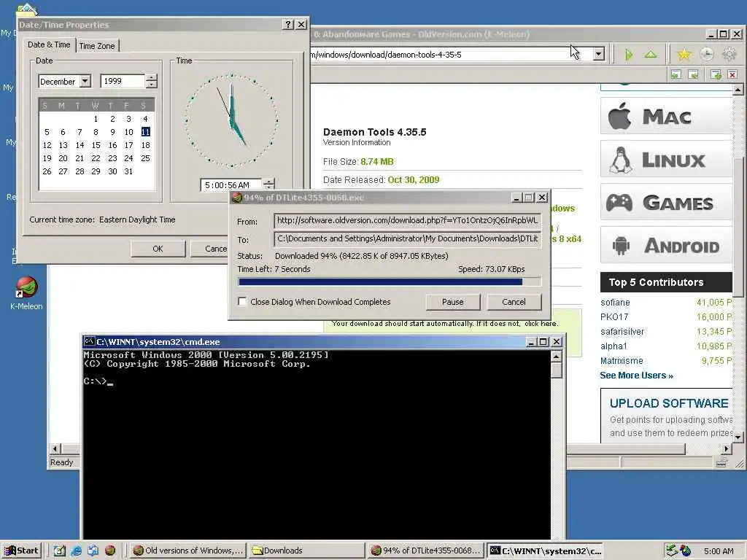Screen dimensions: 747x560
Task: Select day 15 in the December calendar
Action: coord(96,145)
